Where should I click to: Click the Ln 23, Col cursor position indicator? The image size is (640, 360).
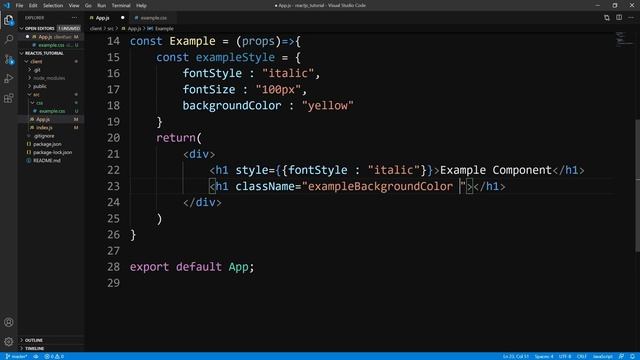[516, 356]
